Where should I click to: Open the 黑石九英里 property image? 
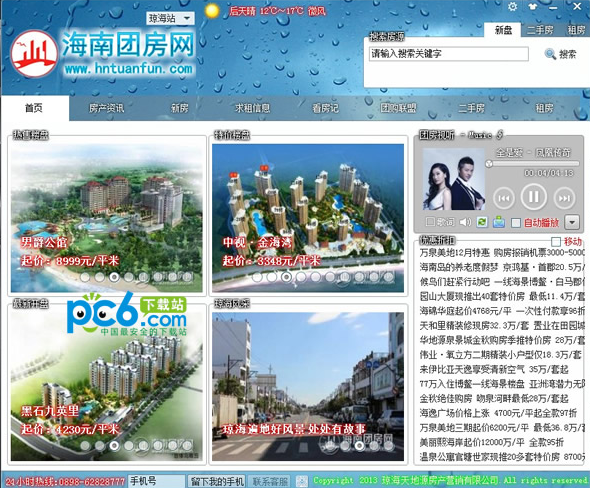(x=107, y=386)
